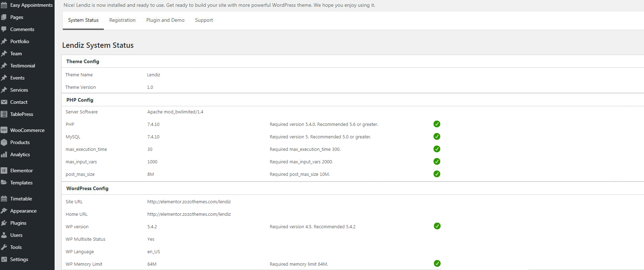Switch to the Registration tab
This screenshot has height=270, width=644.
pyautogui.click(x=122, y=20)
